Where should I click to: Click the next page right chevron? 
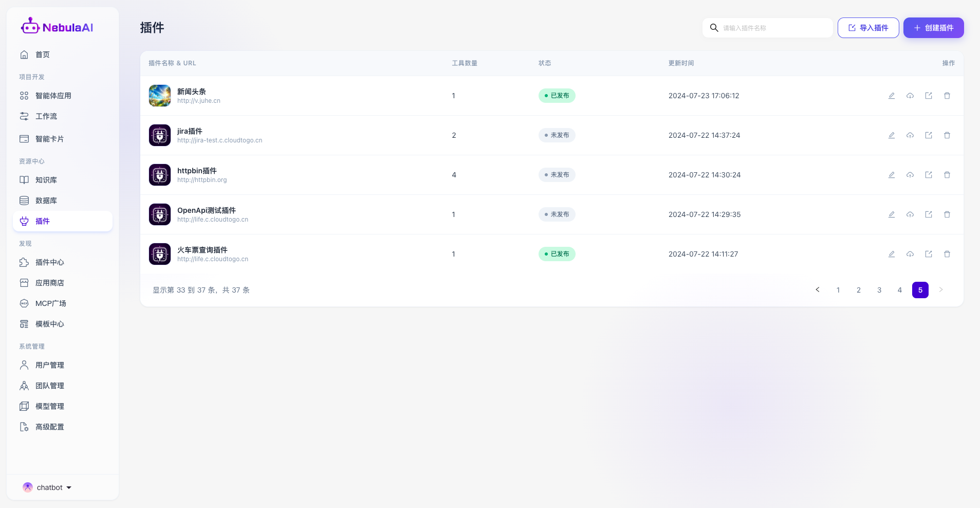coord(941,289)
